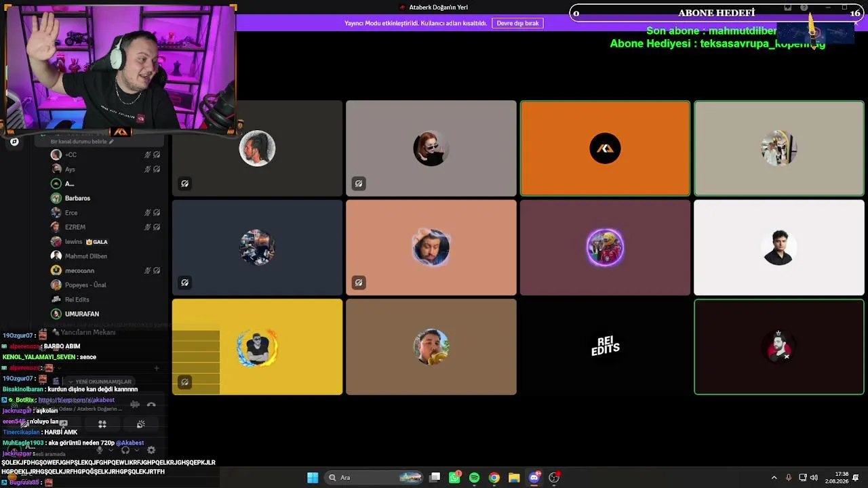Select EZREM in the voice member list
This screenshot has width=868, height=488.
click(x=106, y=227)
